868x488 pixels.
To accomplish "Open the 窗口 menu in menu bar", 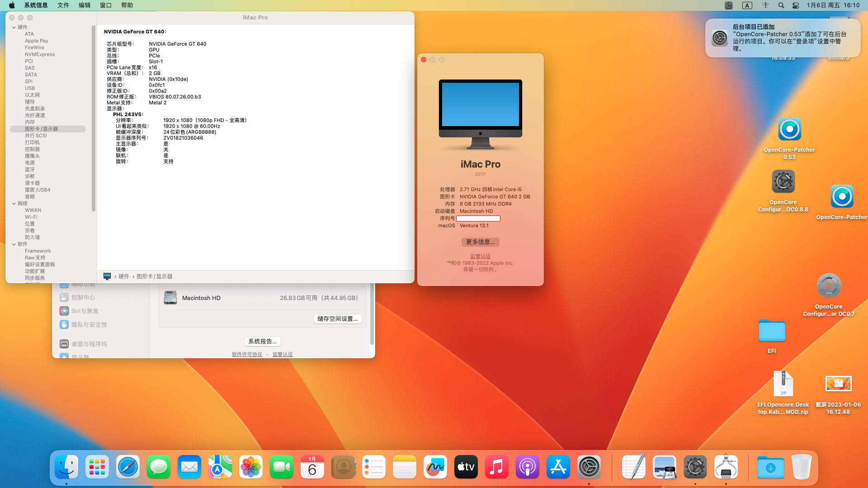I will tap(106, 5).
